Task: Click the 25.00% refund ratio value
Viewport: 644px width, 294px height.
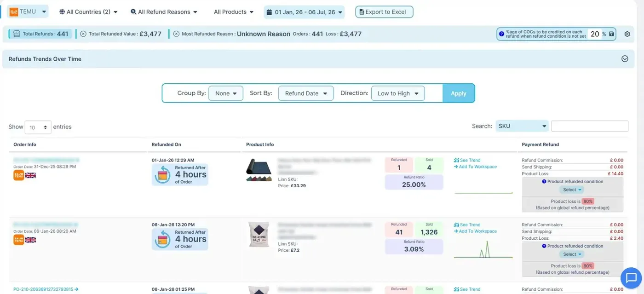Action: click(414, 184)
